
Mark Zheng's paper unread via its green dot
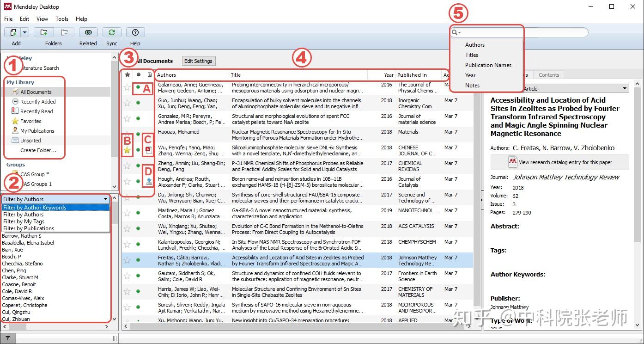(x=137, y=166)
